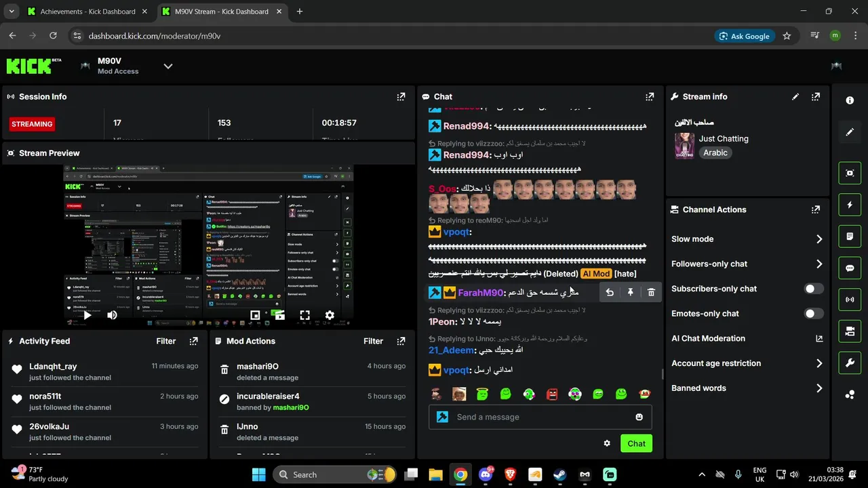Play the stream preview video
The image size is (868, 488).
87,315
